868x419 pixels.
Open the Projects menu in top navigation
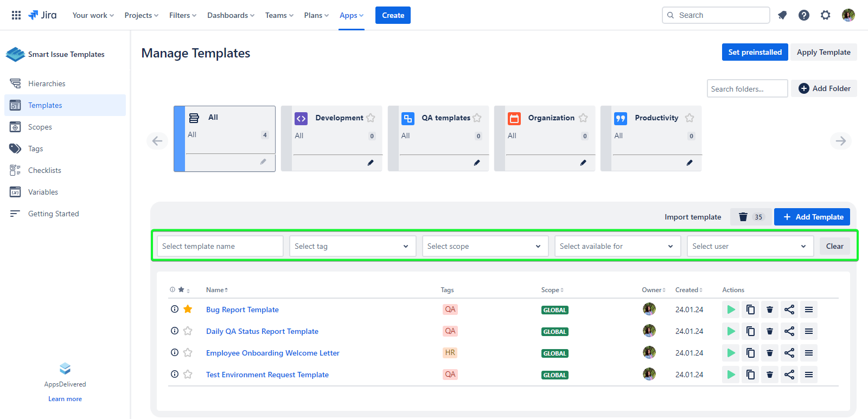click(x=141, y=15)
